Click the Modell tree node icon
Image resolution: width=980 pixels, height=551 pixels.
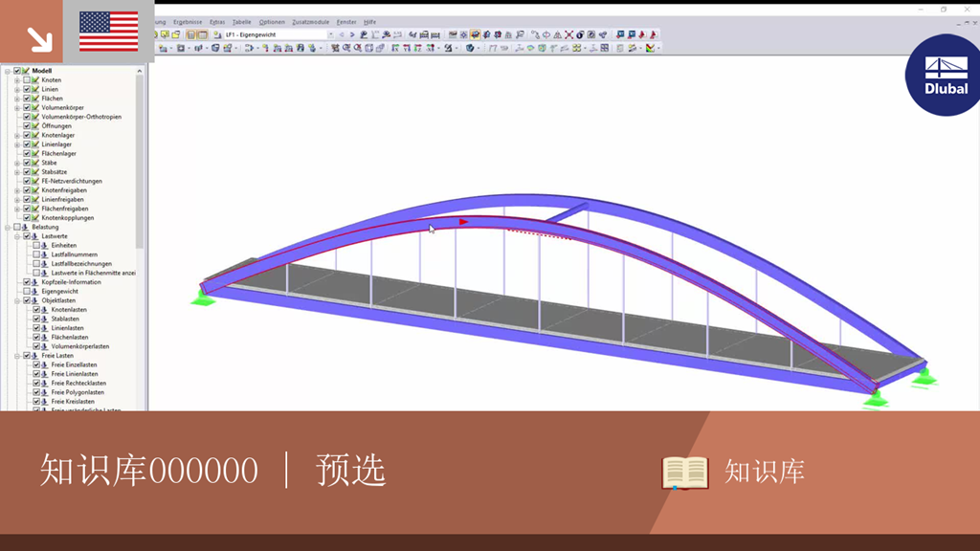coord(26,71)
